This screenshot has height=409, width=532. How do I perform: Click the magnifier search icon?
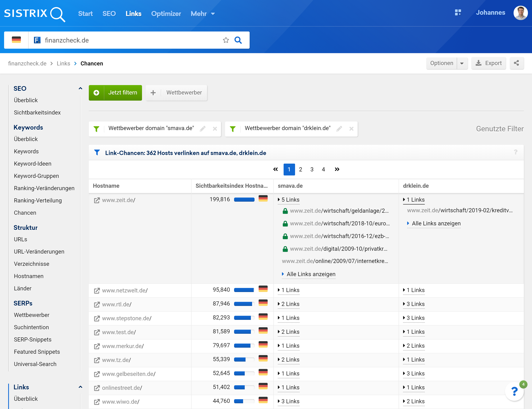point(238,40)
